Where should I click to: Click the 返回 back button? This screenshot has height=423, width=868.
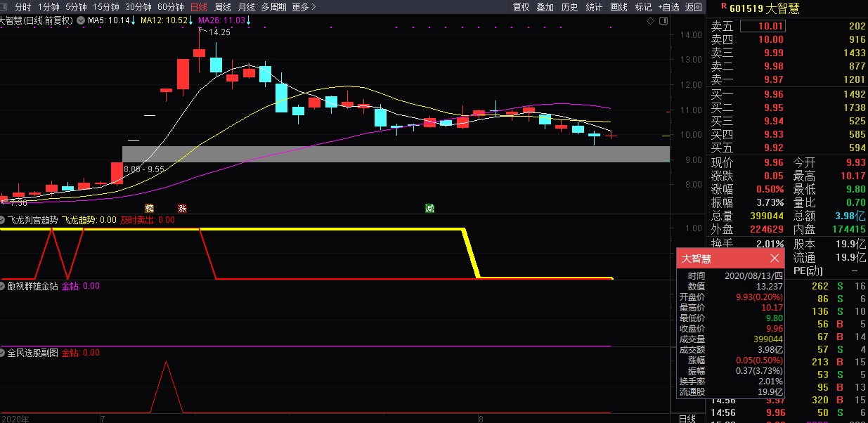pyautogui.click(x=694, y=7)
